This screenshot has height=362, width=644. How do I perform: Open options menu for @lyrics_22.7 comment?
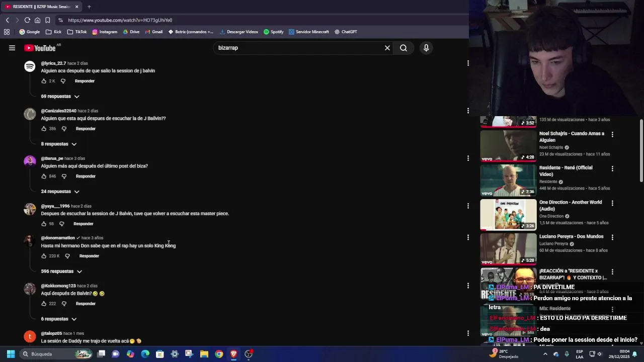468,63
